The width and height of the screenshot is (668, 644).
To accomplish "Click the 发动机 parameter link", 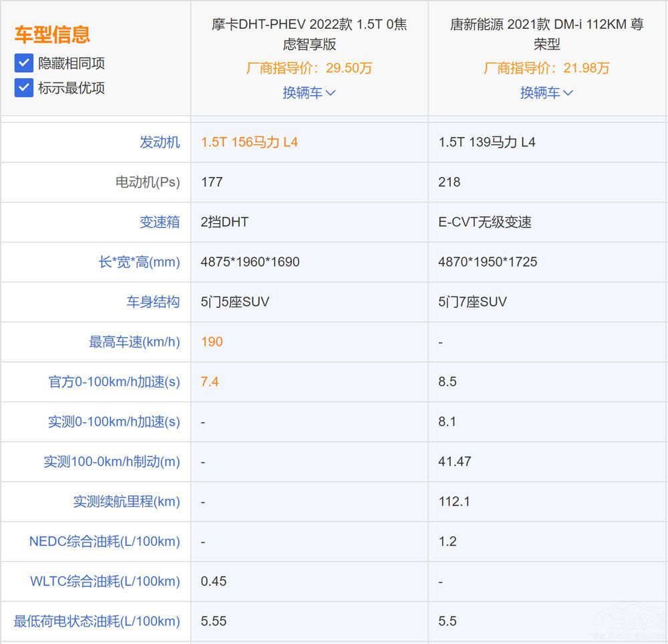I will tap(159, 142).
